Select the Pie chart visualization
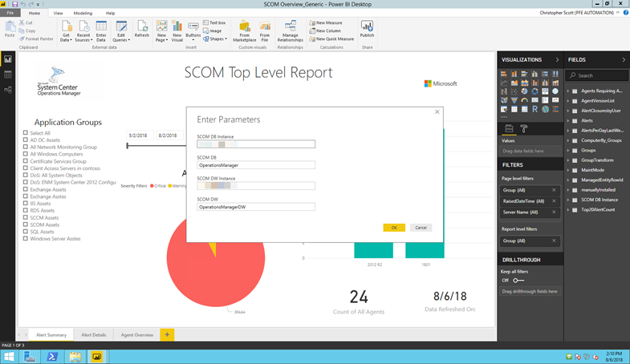Viewport: 630px width, 364px height. 524,91
